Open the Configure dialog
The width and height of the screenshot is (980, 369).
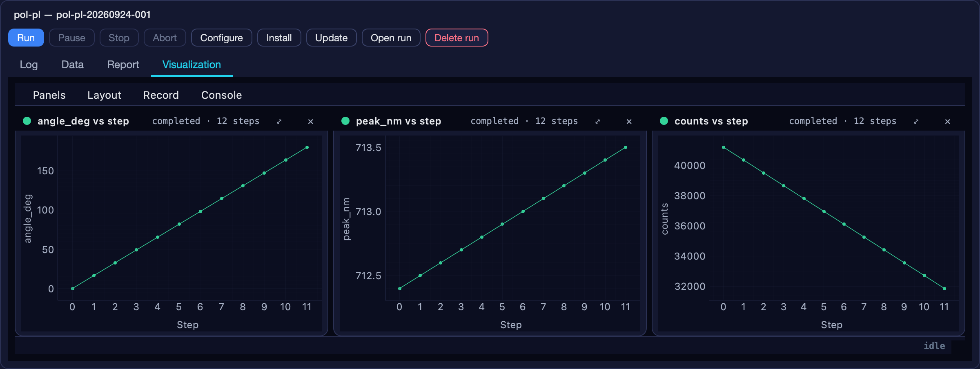coord(222,38)
